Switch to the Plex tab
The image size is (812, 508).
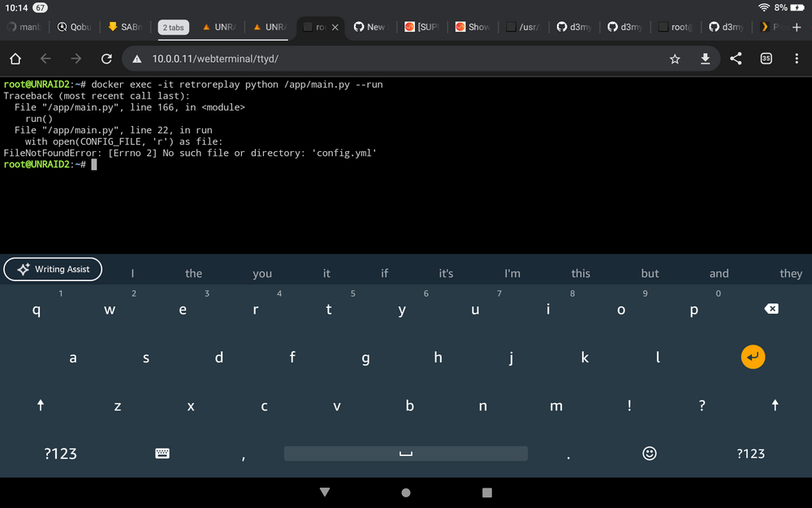(x=771, y=27)
